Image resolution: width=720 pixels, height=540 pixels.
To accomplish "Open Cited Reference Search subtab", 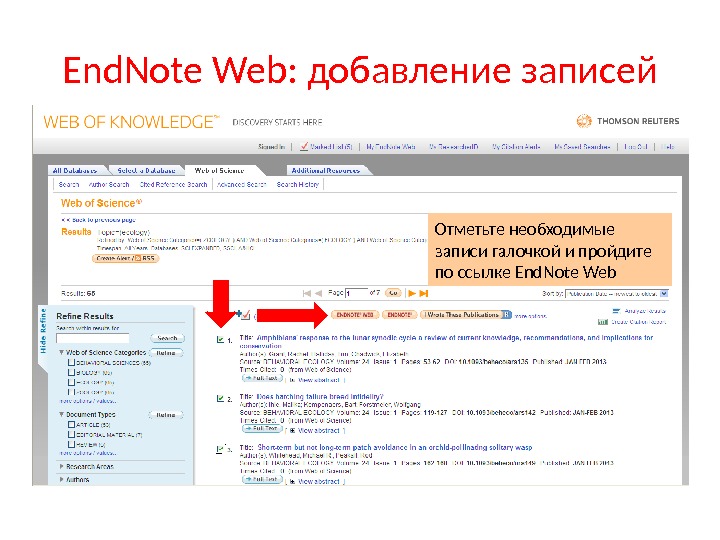I will click(x=174, y=185).
